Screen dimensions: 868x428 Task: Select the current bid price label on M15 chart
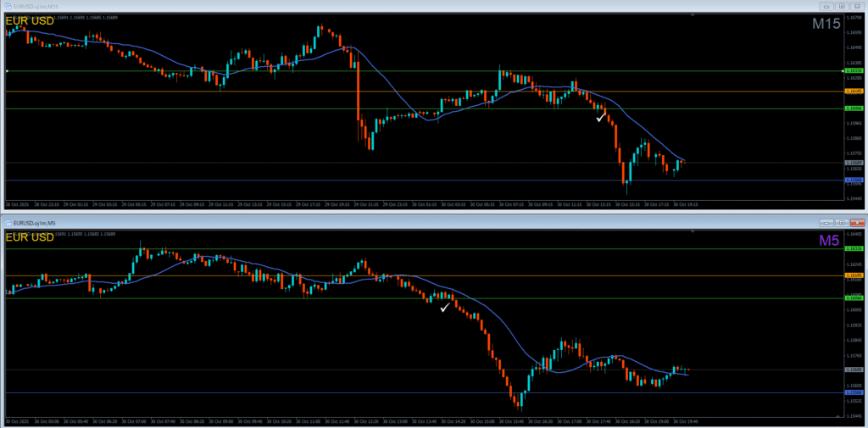tap(854, 163)
